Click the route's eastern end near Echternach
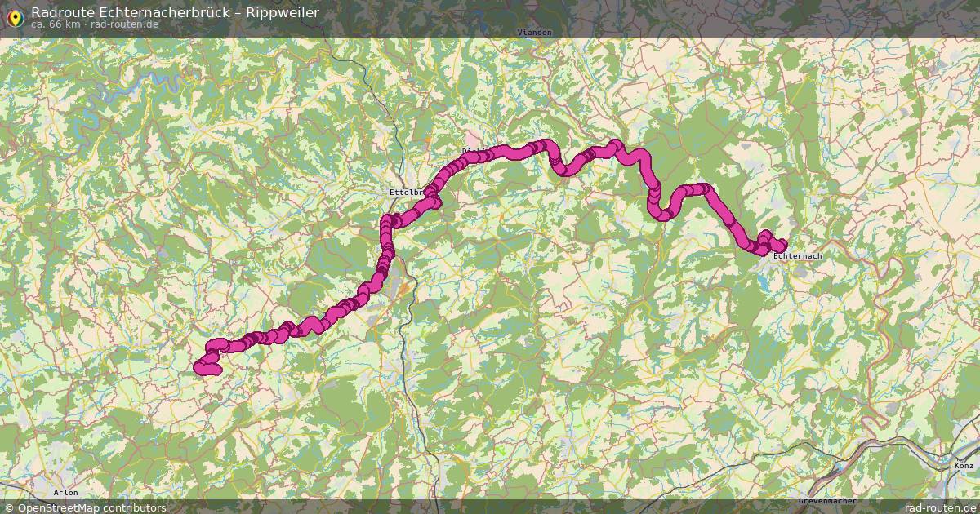The height and width of the screenshot is (514, 980). pyautogui.click(x=780, y=246)
